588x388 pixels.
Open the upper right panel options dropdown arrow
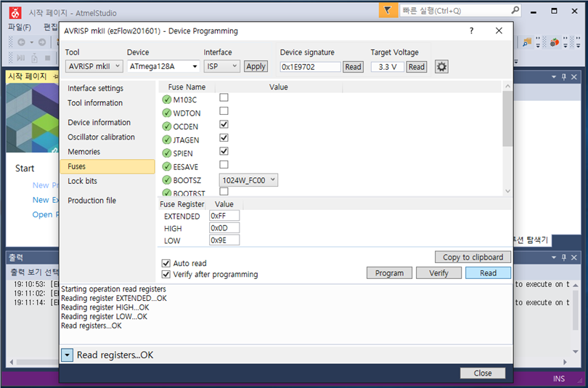pyautogui.click(x=553, y=77)
